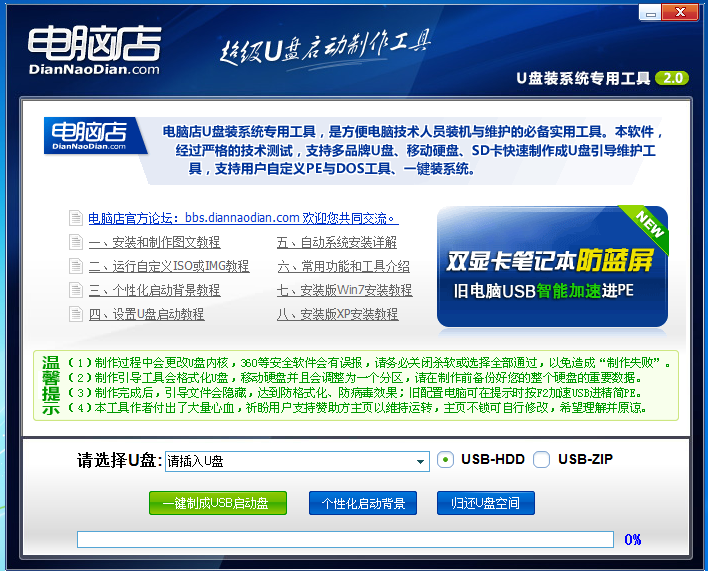This screenshot has width=708, height=571.
Task: Open tutorial 六、常用功能和工具介绍
Action: pyautogui.click(x=343, y=266)
